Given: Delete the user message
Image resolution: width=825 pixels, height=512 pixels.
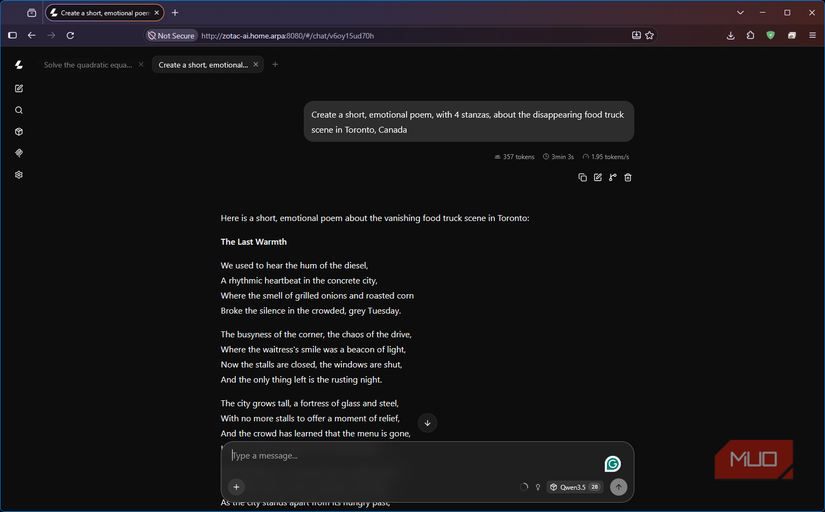Looking at the screenshot, I should click(x=628, y=177).
